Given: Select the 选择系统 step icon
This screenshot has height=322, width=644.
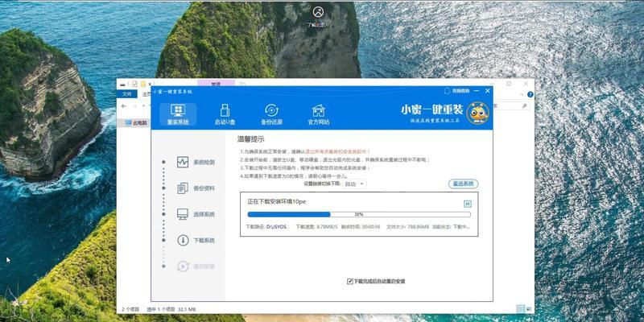Looking at the screenshot, I should [x=183, y=214].
